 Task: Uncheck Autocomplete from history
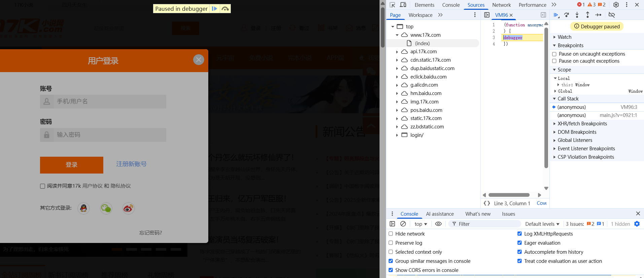tap(520, 252)
